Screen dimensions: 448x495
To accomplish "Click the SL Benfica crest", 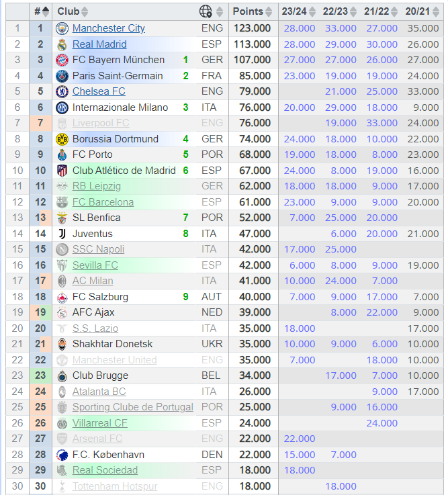I will tap(62, 218).
